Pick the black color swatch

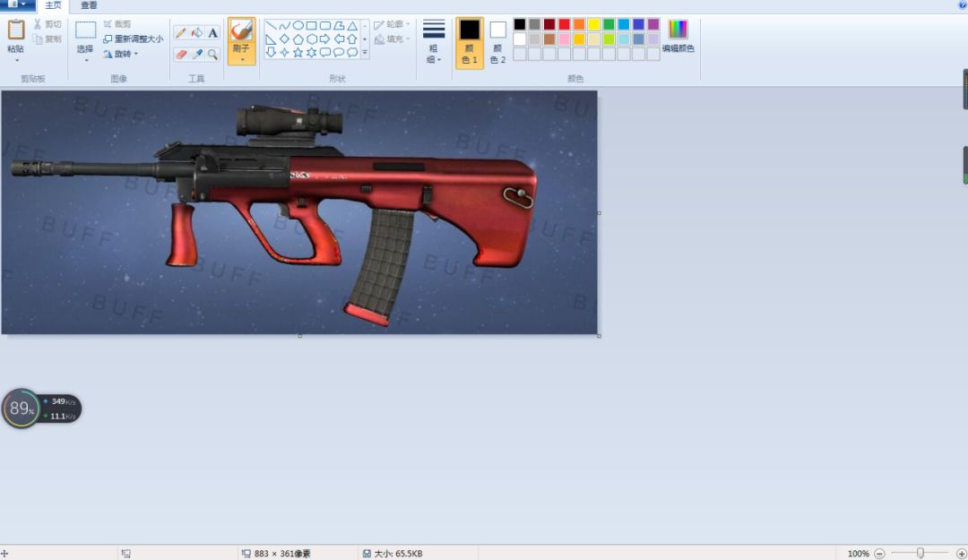(x=520, y=24)
